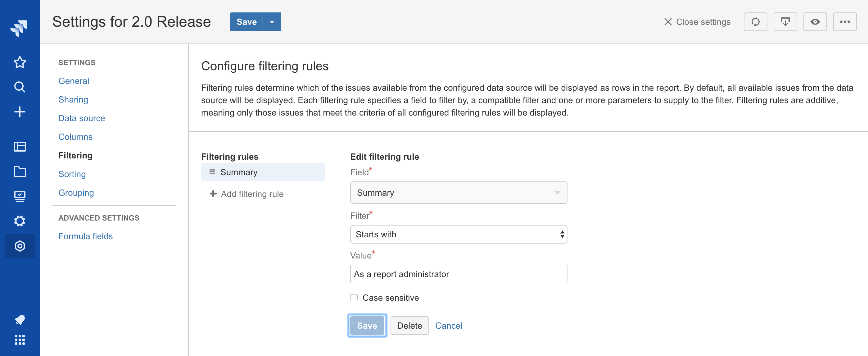This screenshot has height=356, width=868.
Task: Enable Case sensitive checkbox
Action: pos(354,298)
